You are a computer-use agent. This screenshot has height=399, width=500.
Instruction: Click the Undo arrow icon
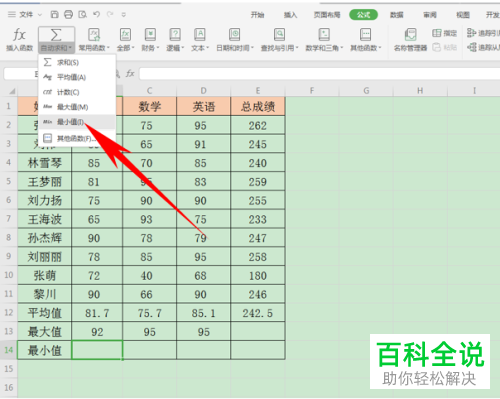click(97, 14)
